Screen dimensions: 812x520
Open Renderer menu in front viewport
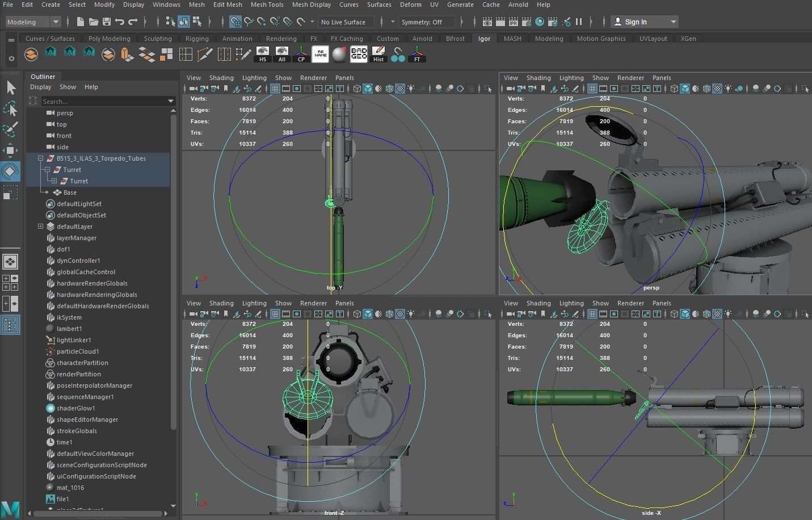click(x=313, y=303)
